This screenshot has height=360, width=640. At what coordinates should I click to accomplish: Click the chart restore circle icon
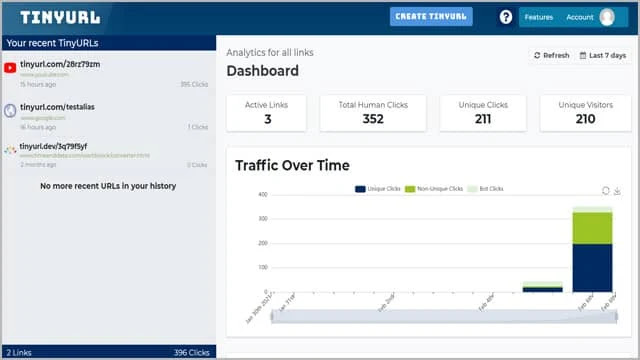[x=606, y=191]
